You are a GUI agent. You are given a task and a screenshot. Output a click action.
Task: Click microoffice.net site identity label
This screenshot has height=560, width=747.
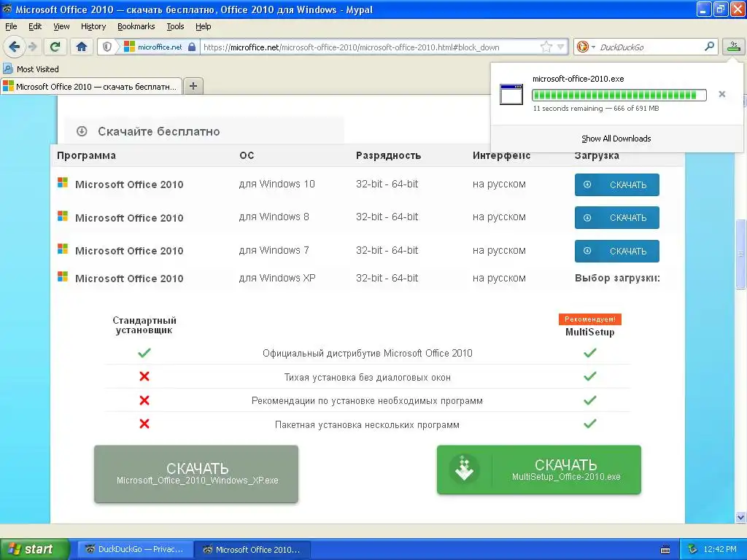[x=160, y=47]
